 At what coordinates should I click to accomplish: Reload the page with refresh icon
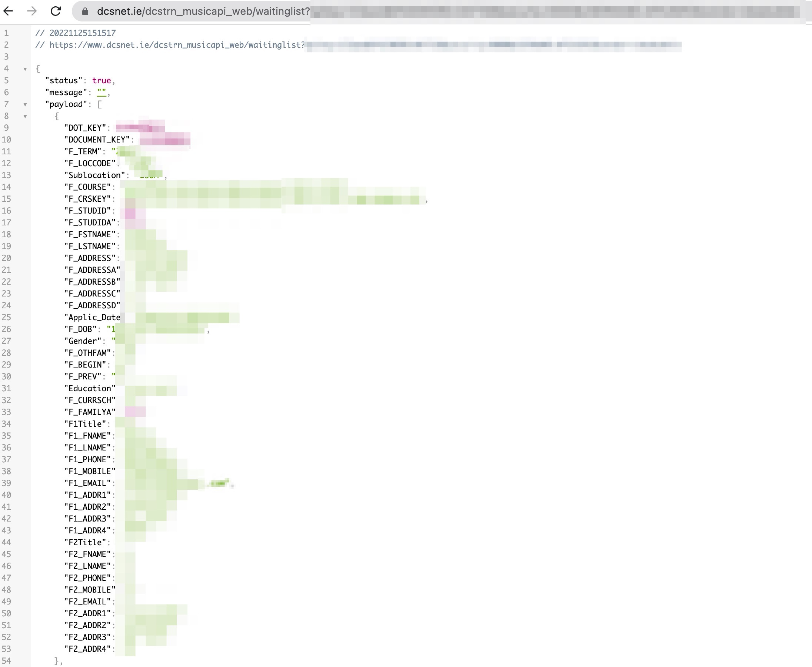56,11
